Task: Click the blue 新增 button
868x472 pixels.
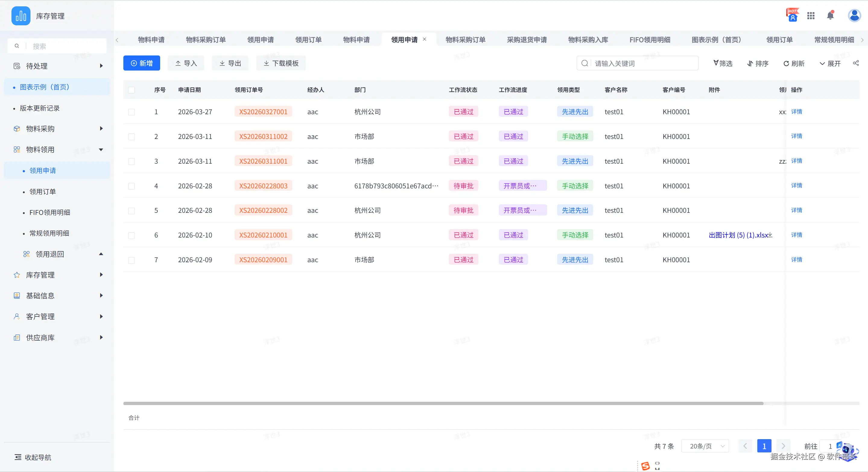Action: [x=141, y=63]
